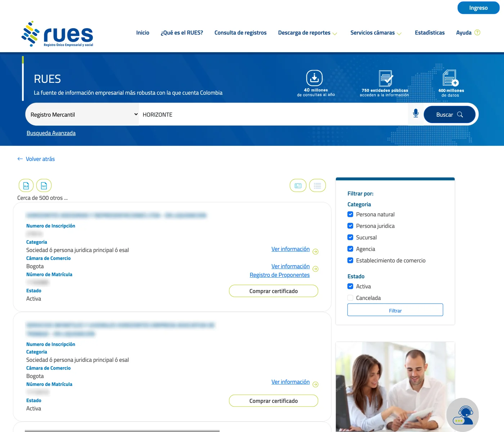Viewport: 504px width, 432px height.
Task: Click the Ayuda question mark icon
Action: click(477, 32)
